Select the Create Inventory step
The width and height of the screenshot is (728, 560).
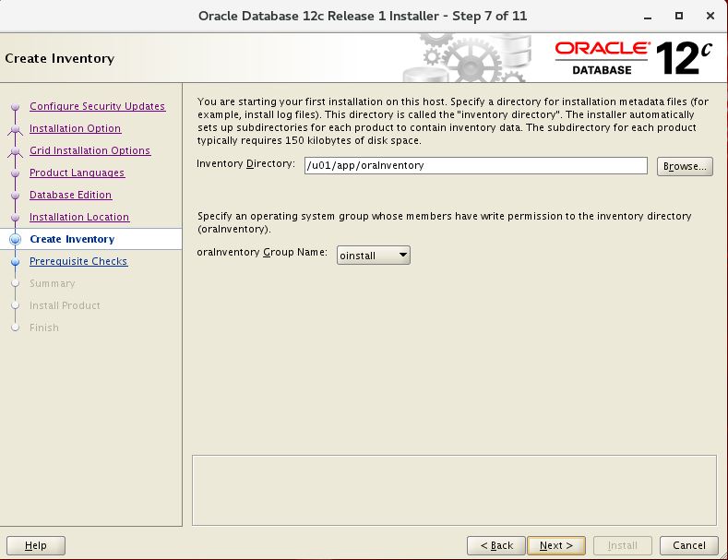pyautogui.click(x=72, y=239)
